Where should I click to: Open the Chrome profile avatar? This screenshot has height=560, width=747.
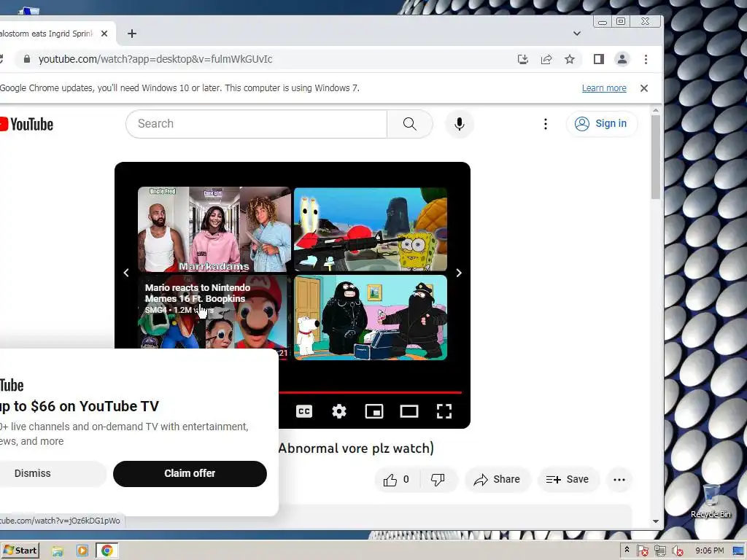point(622,59)
